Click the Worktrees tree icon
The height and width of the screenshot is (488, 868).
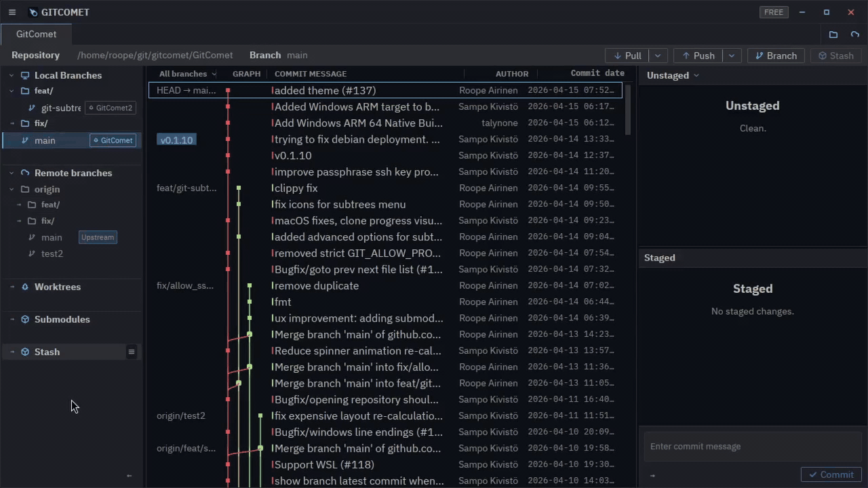point(25,287)
